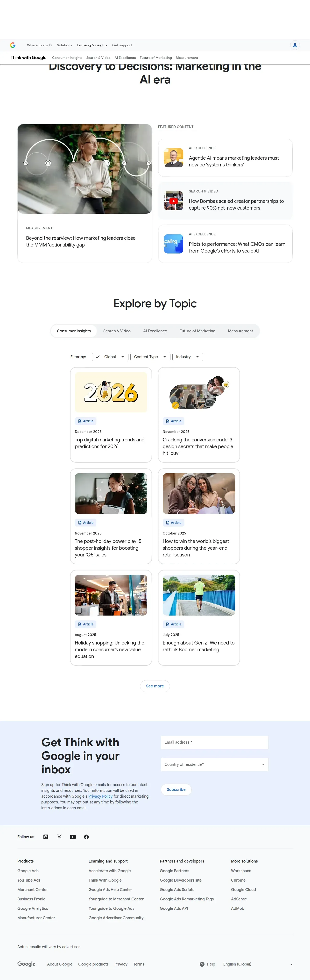Open the account profile icon
This screenshot has height=980, width=310.
pyautogui.click(x=295, y=45)
